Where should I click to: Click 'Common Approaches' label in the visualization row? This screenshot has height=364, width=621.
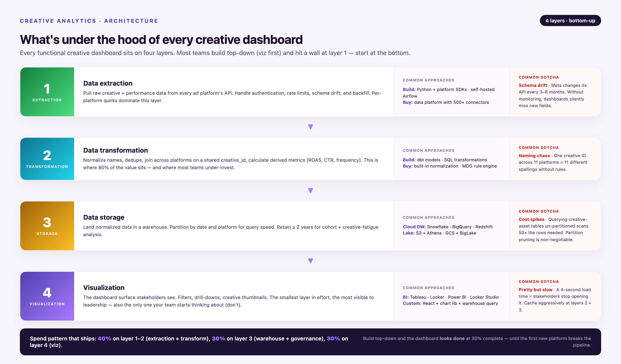tap(428, 288)
